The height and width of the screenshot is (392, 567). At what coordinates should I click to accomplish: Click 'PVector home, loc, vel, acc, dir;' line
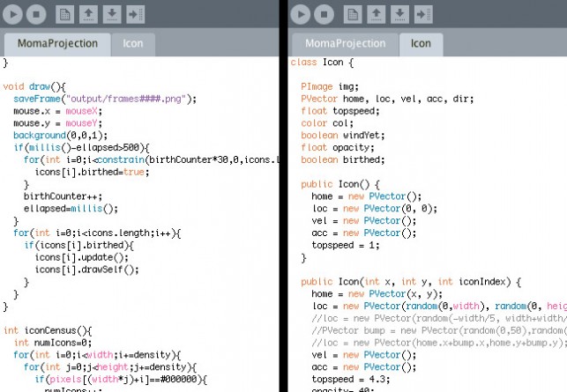tap(387, 99)
